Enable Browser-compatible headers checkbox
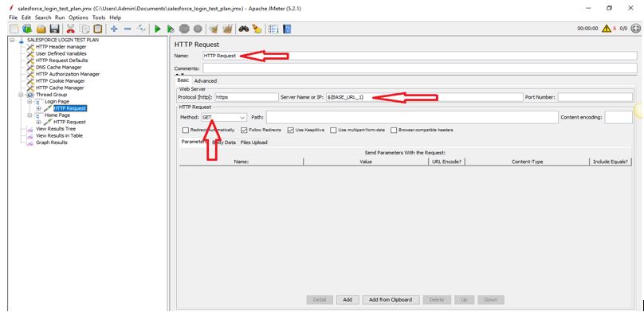Image resolution: width=644 pixels, height=312 pixels. (x=394, y=130)
